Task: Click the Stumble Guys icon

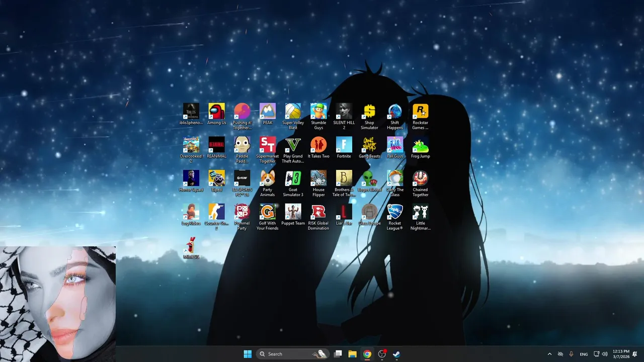Action: point(318,117)
